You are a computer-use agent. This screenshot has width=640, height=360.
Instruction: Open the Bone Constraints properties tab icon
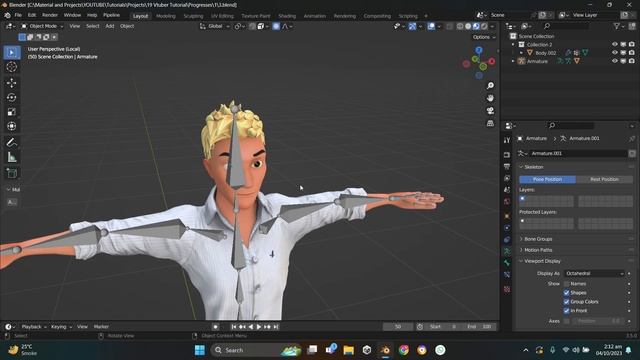pos(507,275)
